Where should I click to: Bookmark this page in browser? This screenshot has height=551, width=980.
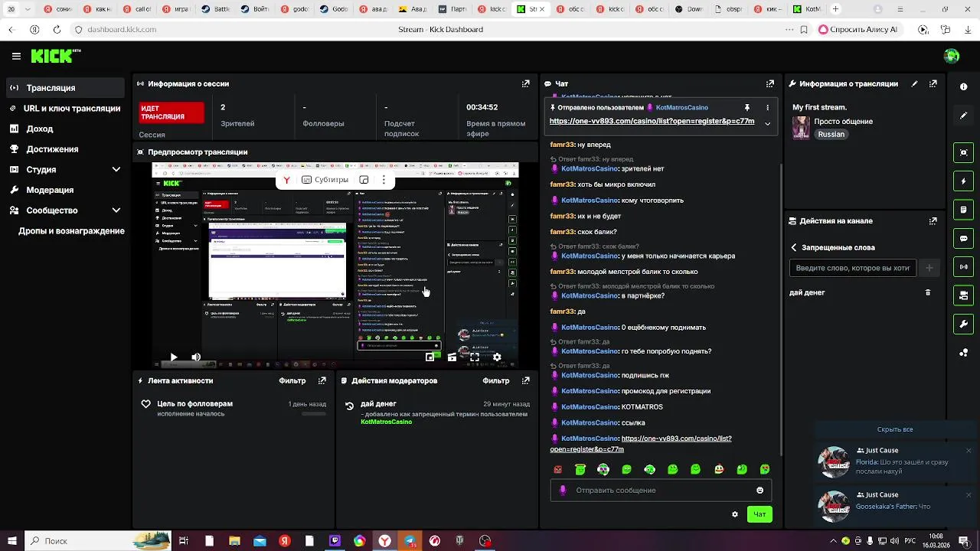(804, 29)
